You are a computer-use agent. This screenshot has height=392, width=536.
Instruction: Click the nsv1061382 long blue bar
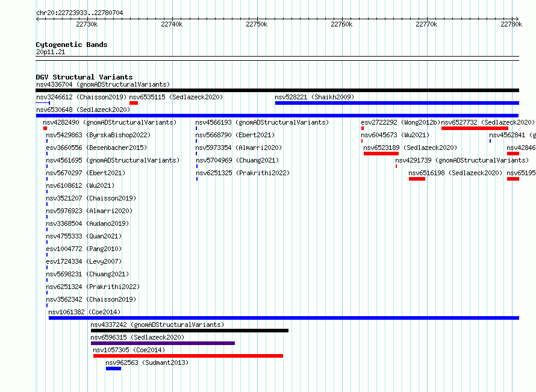pos(284,318)
